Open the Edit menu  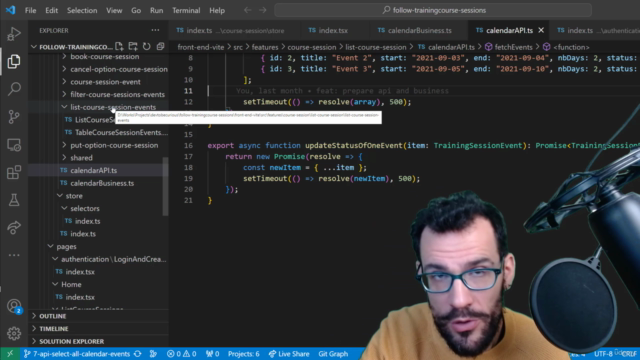51,10
